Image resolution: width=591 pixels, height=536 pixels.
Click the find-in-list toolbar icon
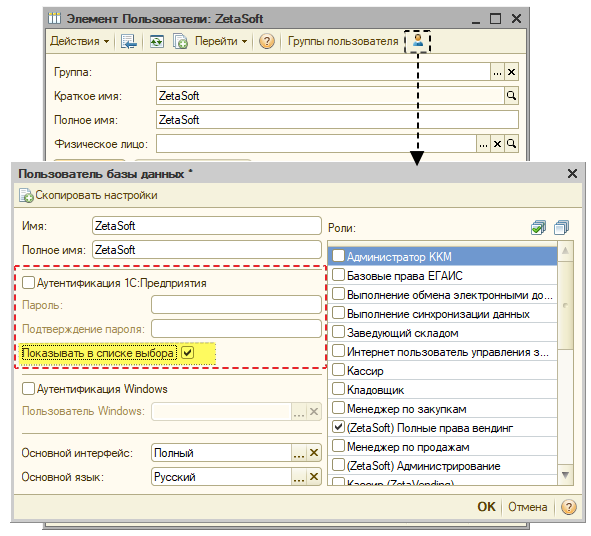tap(129, 41)
